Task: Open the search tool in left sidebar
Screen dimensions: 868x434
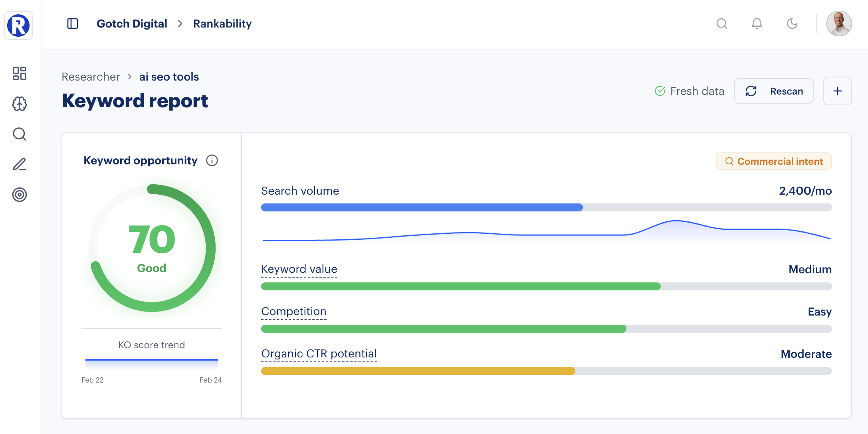Action: 19,134
